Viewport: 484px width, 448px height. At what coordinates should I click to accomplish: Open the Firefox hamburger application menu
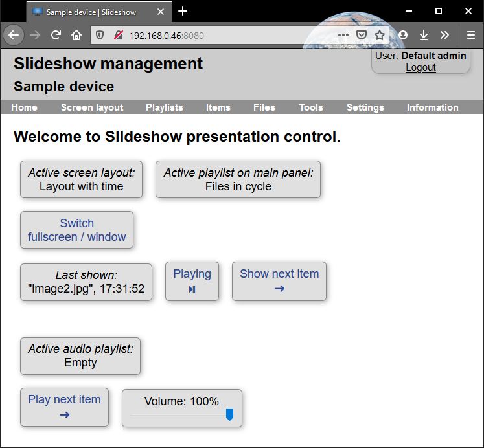471,35
